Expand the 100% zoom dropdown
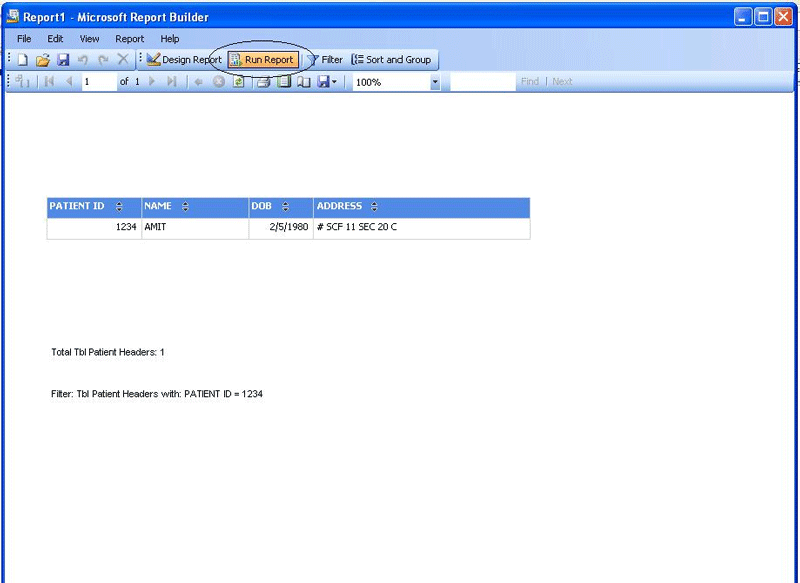800x583 pixels. pos(435,82)
